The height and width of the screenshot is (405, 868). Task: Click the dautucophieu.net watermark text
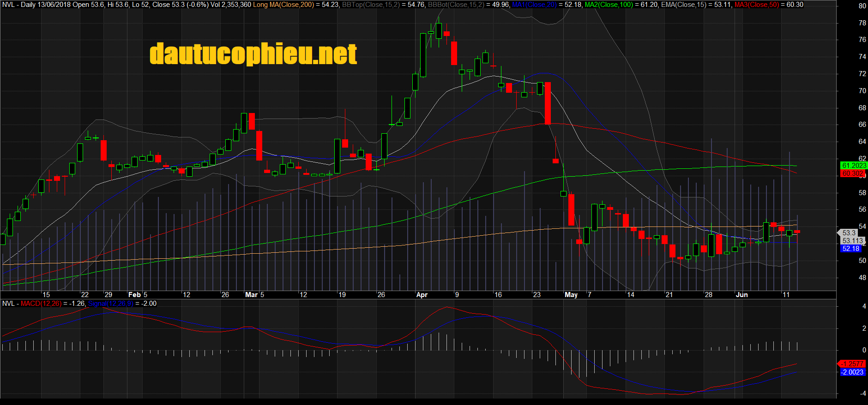coord(253,54)
